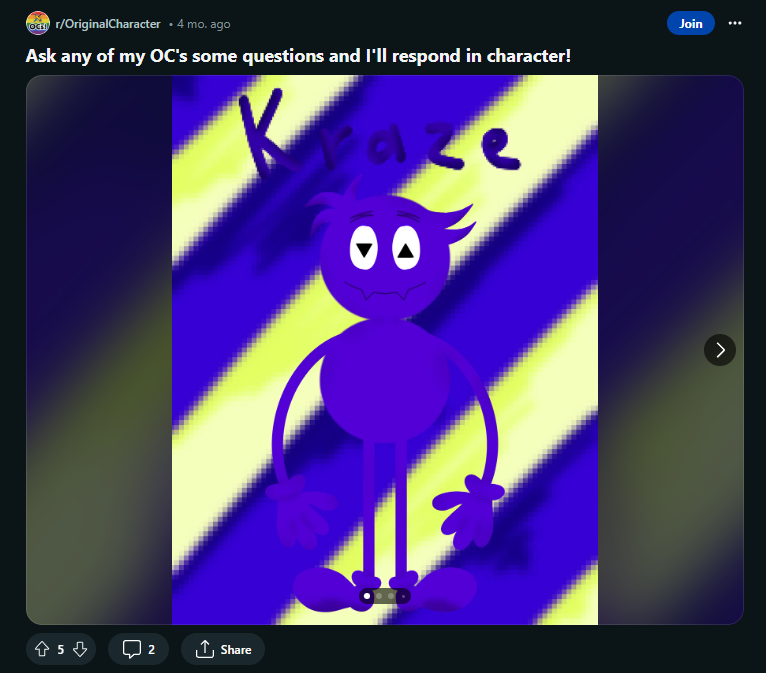Image resolution: width=766 pixels, height=673 pixels.
Task: Click the comment count number 2
Action: click(151, 650)
